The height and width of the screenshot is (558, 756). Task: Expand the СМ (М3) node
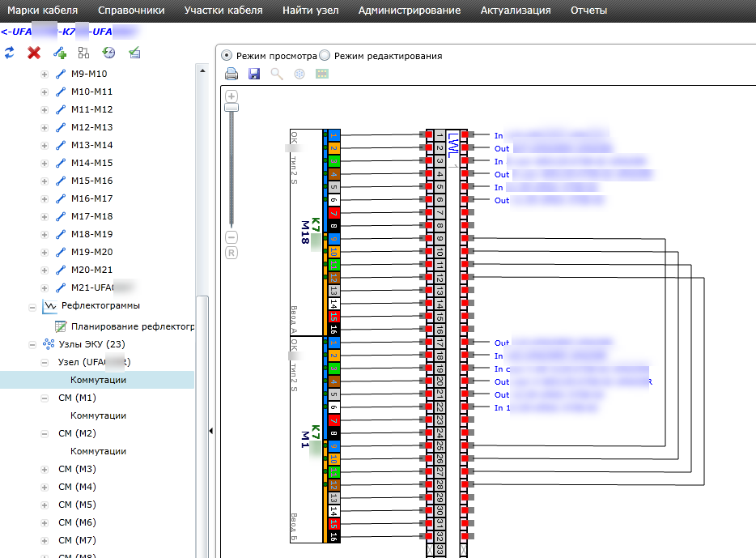pos(45,470)
